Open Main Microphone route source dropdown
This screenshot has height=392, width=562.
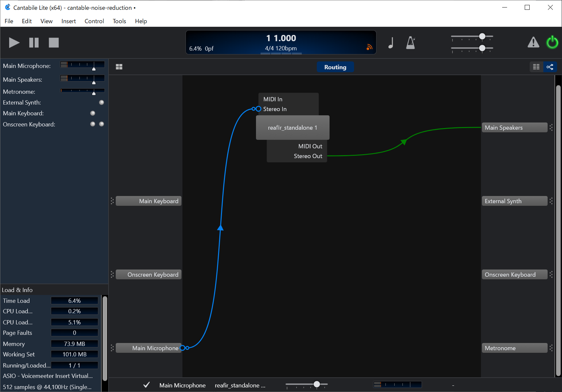[x=182, y=385]
